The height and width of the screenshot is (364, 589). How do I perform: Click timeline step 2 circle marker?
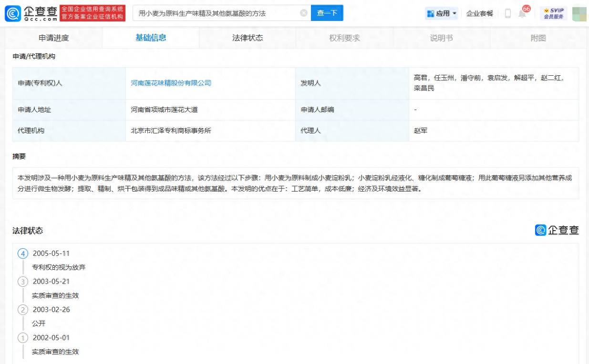point(23,310)
